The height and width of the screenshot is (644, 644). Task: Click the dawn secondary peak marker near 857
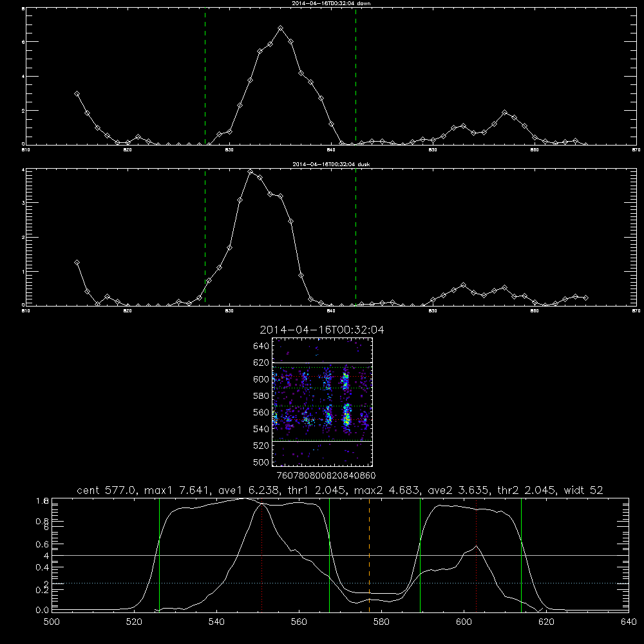504,113
